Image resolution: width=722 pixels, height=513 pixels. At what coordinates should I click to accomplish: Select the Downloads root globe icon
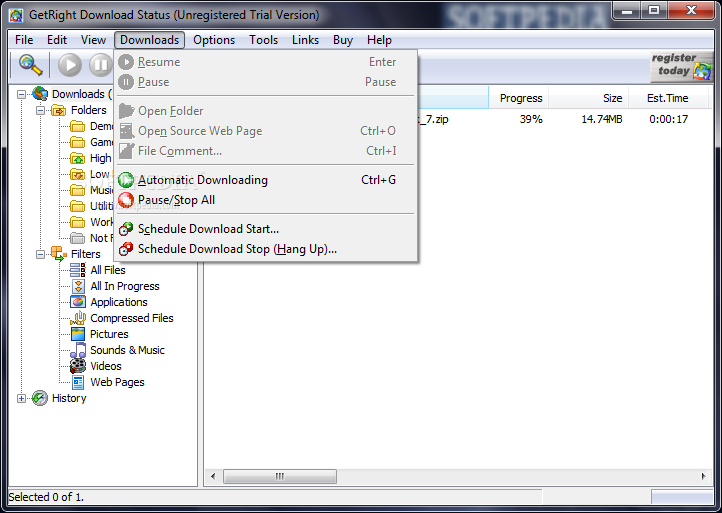[x=40, y=94]
